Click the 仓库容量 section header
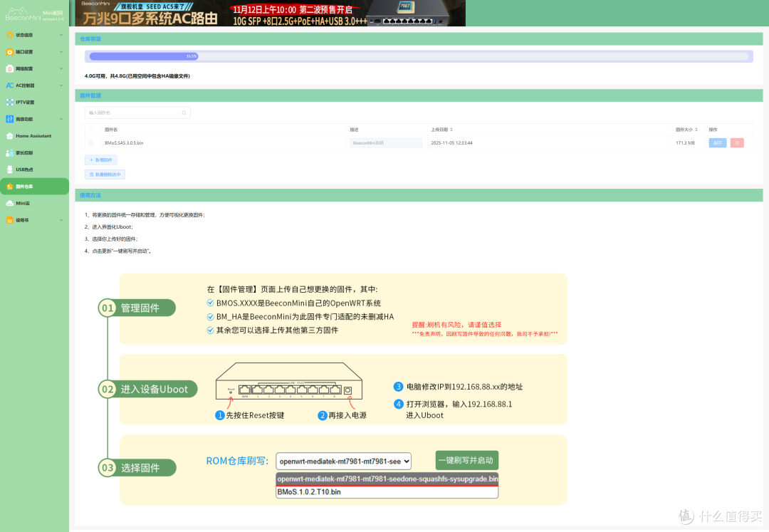Viewport: 769px width, 532px height. click(90, 38)
